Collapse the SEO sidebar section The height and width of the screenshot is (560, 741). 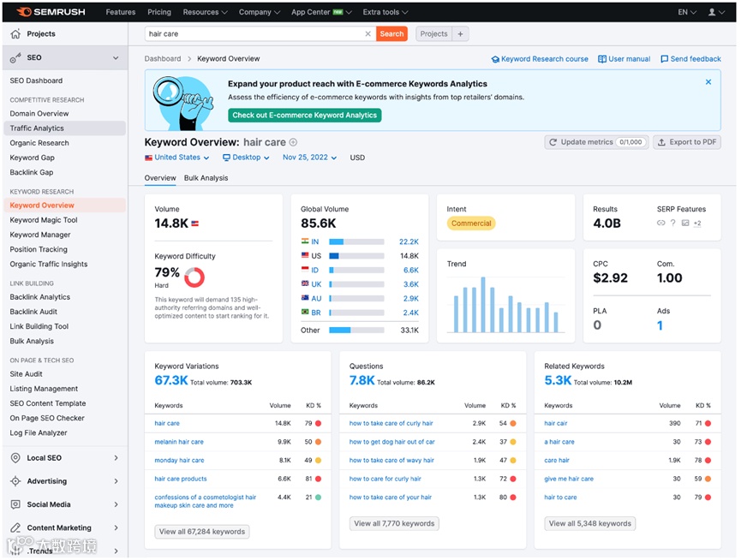(x=116, y=57)
